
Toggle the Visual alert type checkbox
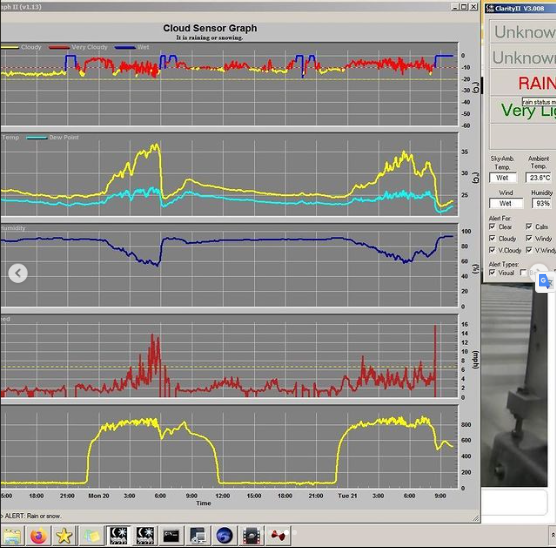(492, 272)
